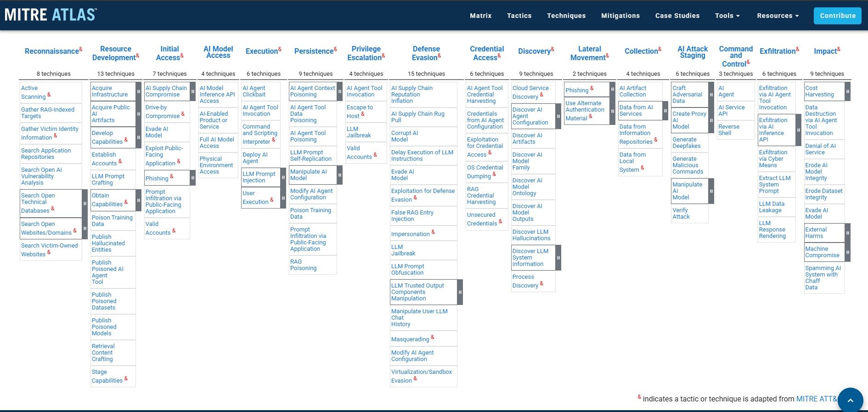This screenshot has width=868, height=412.
Task: Open the Tactics nav item
Action: [519, 16]
